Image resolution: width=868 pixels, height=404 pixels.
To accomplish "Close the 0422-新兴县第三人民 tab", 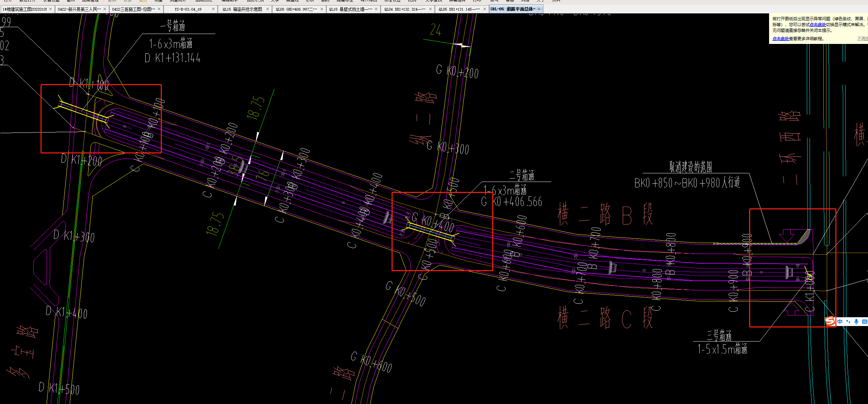I will pos(105,9).
